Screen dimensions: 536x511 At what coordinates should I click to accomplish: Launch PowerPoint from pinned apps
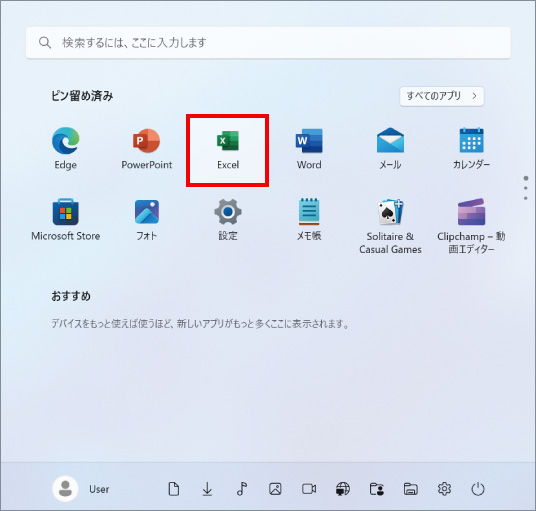[147, 149]
